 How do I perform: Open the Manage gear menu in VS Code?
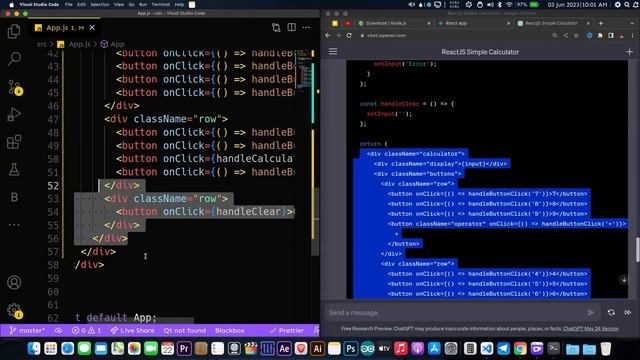point(15,311)
